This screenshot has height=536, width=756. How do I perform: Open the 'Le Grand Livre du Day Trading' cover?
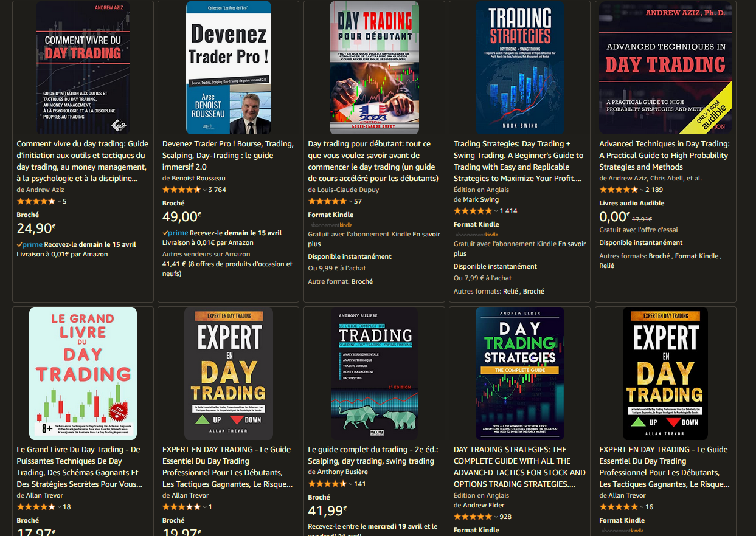click(83, 373)
